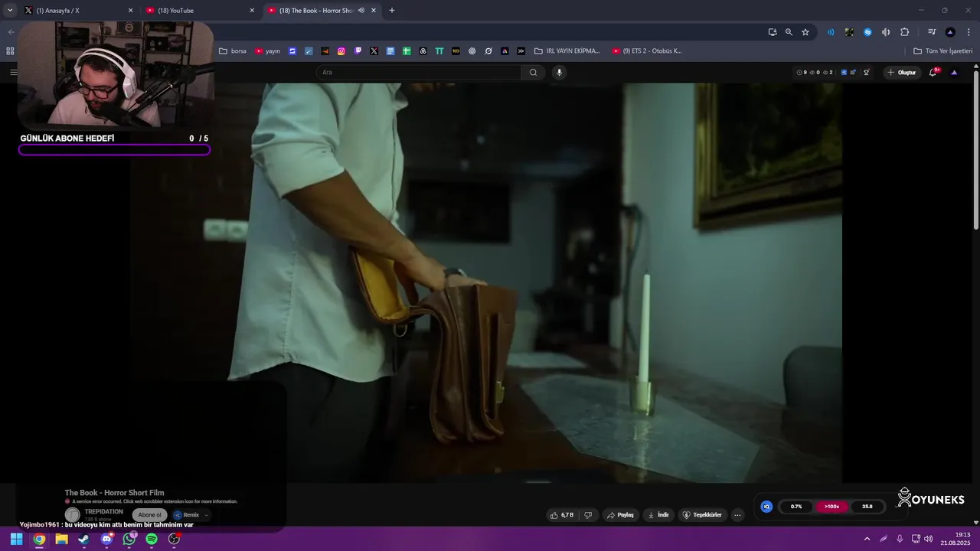Viewport: 980px width, 551px height.
Task: Show hidden system tray icons
Action: point(867,539)
